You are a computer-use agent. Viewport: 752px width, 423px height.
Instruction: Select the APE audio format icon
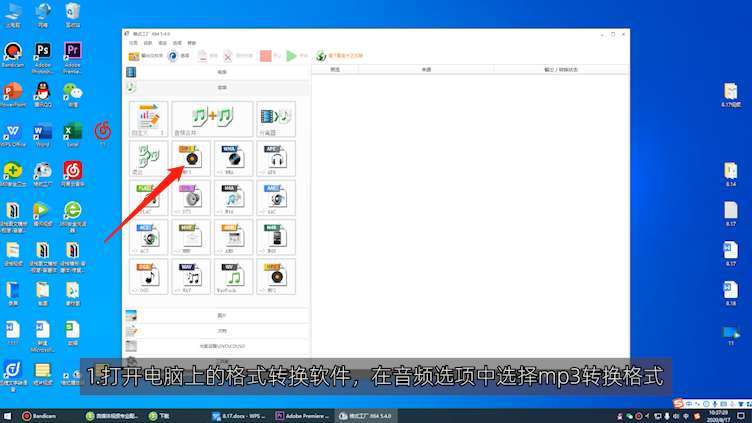coord(275,158)
